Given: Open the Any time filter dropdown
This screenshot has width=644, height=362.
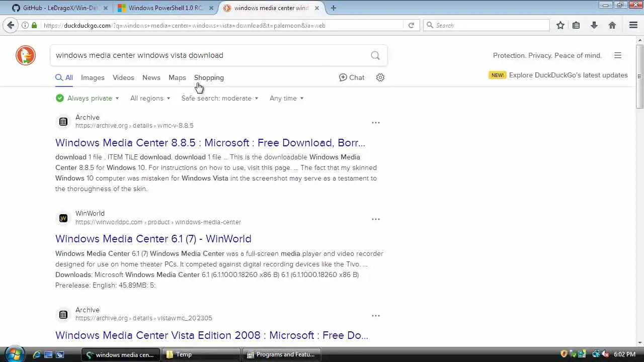Looking at the screenshot, I should click(287, 98).
